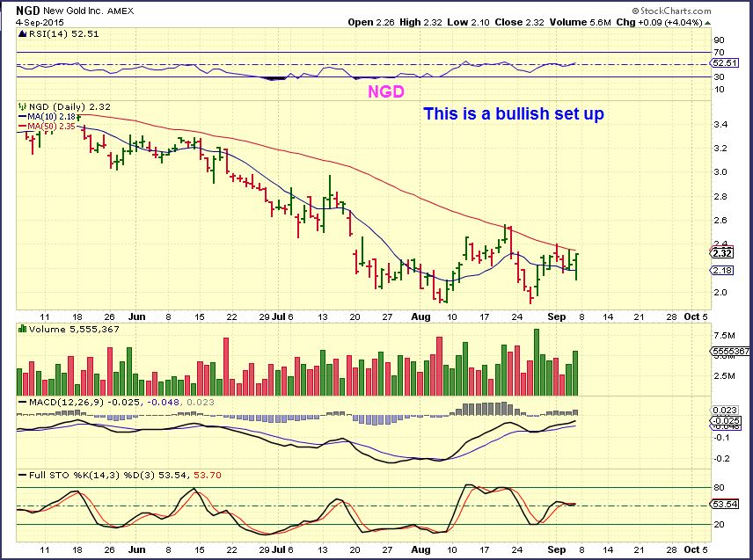This screenshot has height=560, width=753.
Task: Click the 'Volume 5,555,367' legend text
Action: pyautogui.click(x=74, y=329)
